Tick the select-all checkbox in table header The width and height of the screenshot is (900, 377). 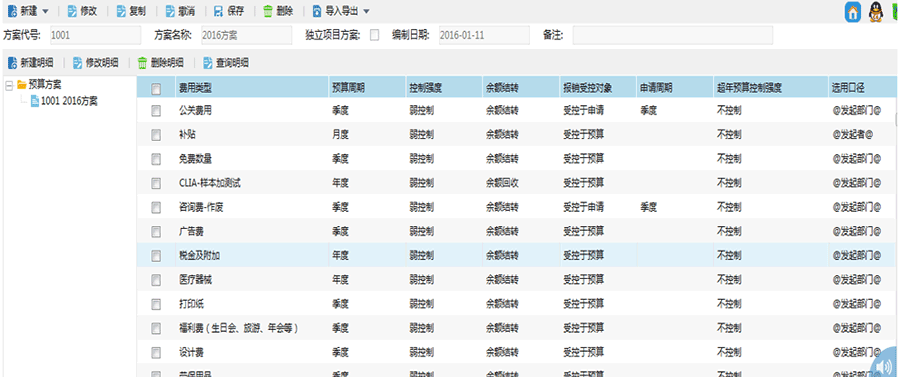coord(156,89)
